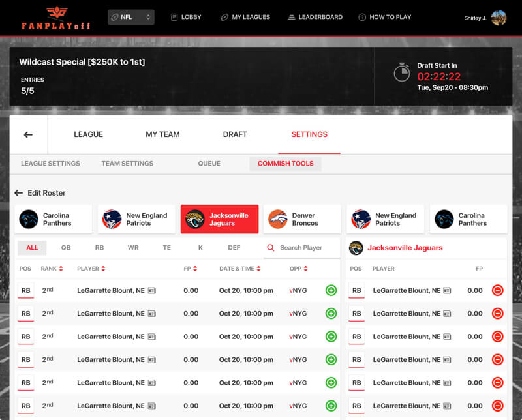Add first LeGarrette Blount row with green plus
The image size is (522, 420).
tap(331, 290)
